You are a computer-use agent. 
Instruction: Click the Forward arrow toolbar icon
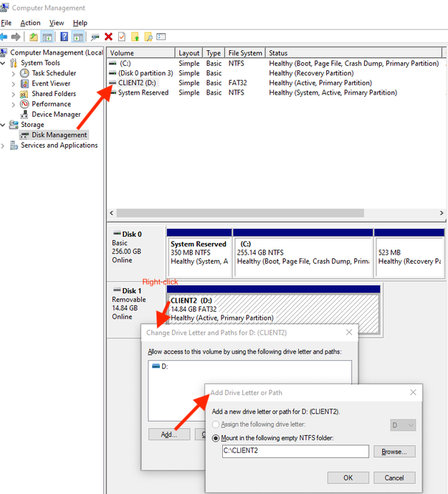point(16,37)
